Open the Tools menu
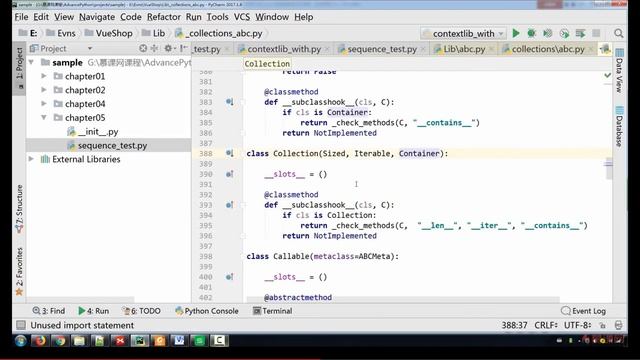 [x=217, y=17]
